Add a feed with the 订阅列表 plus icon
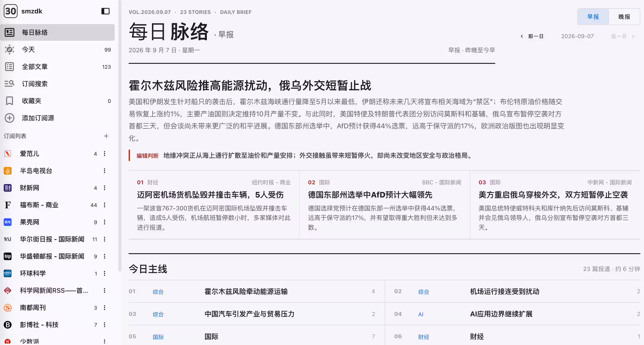The height and width of the screenshot is (345, 644). [x=106, y=136]
